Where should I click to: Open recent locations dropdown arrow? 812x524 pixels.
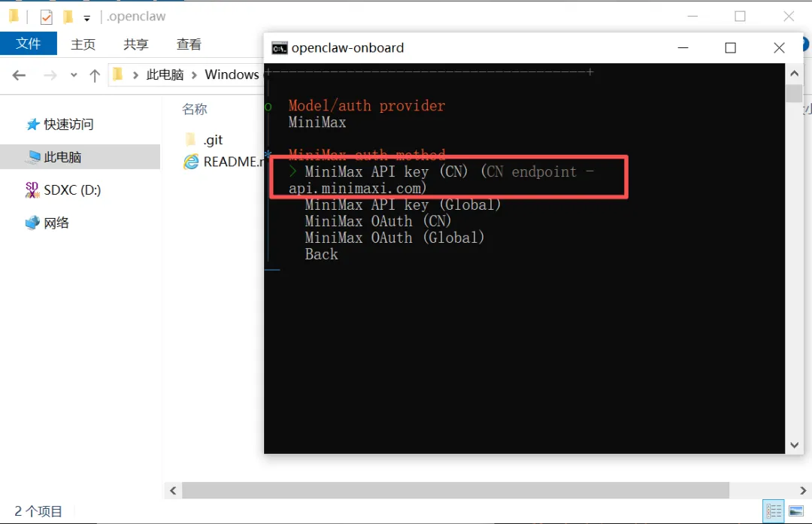click(74, 76)
